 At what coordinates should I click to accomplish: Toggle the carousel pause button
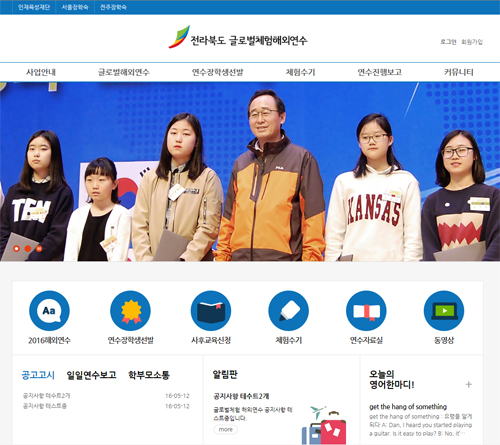point(39,249)
